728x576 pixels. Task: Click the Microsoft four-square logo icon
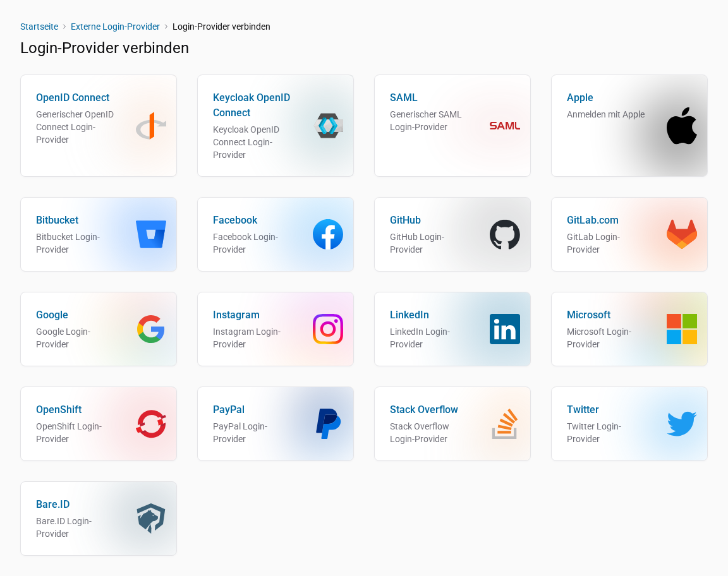(682, 329)
